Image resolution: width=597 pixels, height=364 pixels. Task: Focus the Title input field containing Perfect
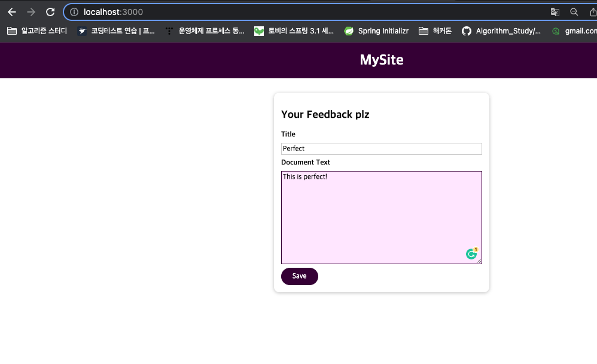click(382, 149)
